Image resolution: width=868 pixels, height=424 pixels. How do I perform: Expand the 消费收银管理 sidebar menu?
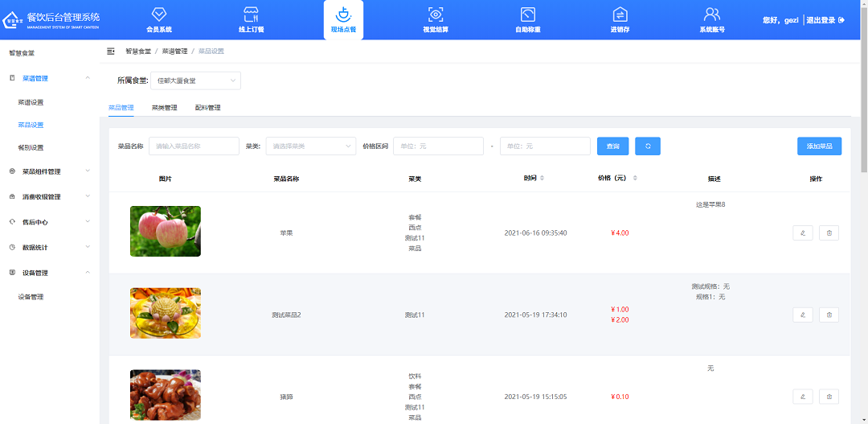click(x=52, y=196)
